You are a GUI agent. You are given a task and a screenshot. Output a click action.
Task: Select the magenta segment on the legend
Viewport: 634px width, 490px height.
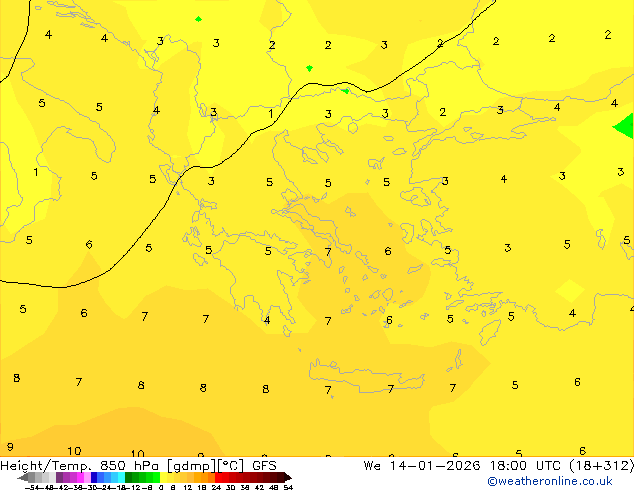click(80, 477)
